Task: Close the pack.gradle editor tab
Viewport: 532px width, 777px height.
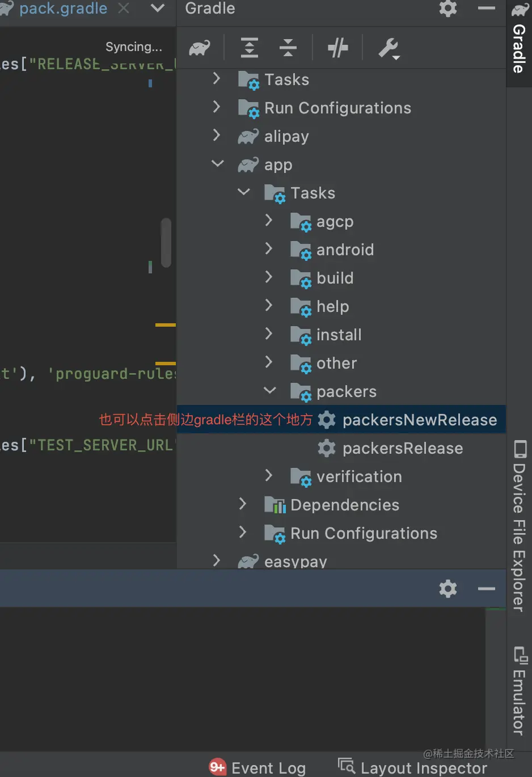Action: pyautogui.click(x=123, y=9)
